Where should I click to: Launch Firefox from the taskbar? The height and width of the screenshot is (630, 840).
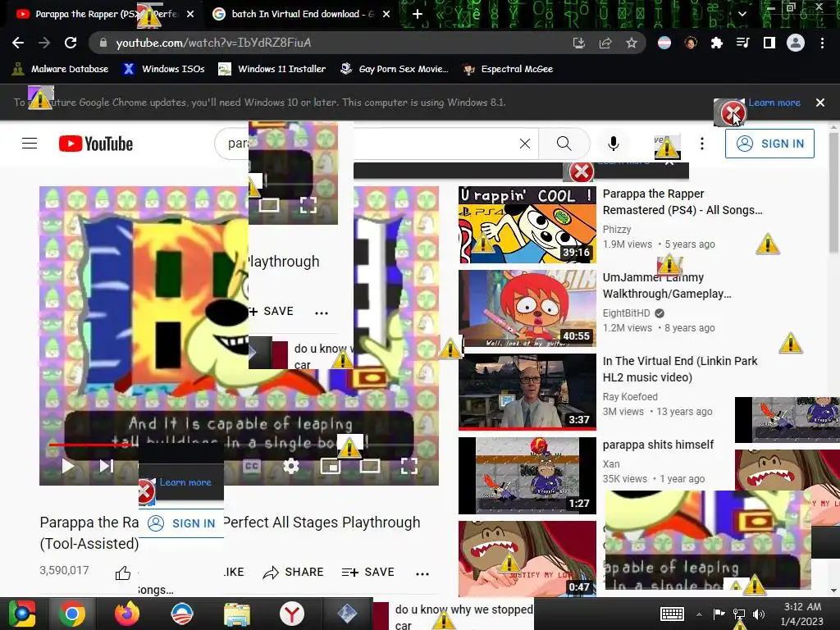(127, 614)
